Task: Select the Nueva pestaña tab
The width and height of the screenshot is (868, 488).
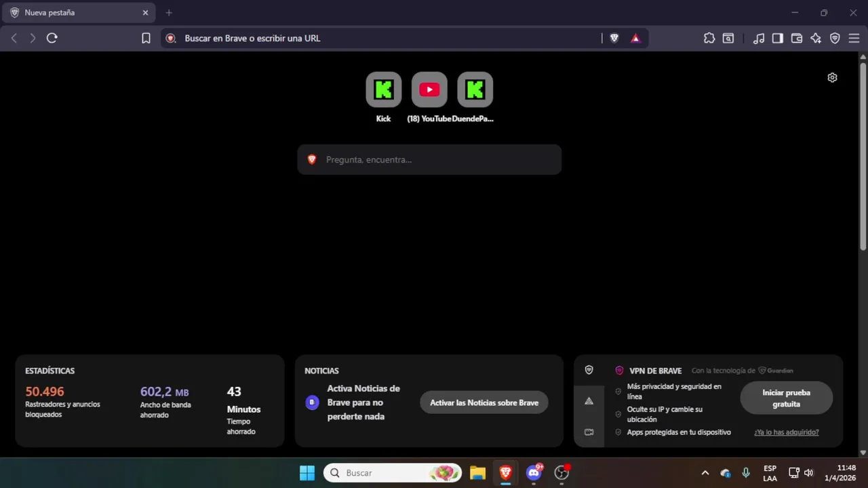Action: point(79,13)
